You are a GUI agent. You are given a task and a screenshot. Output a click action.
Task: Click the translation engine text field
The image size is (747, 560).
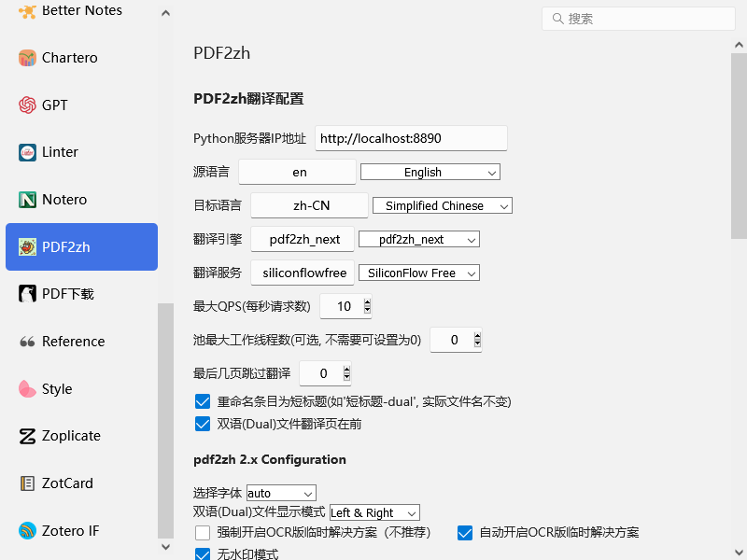click(x=303, y=239)
